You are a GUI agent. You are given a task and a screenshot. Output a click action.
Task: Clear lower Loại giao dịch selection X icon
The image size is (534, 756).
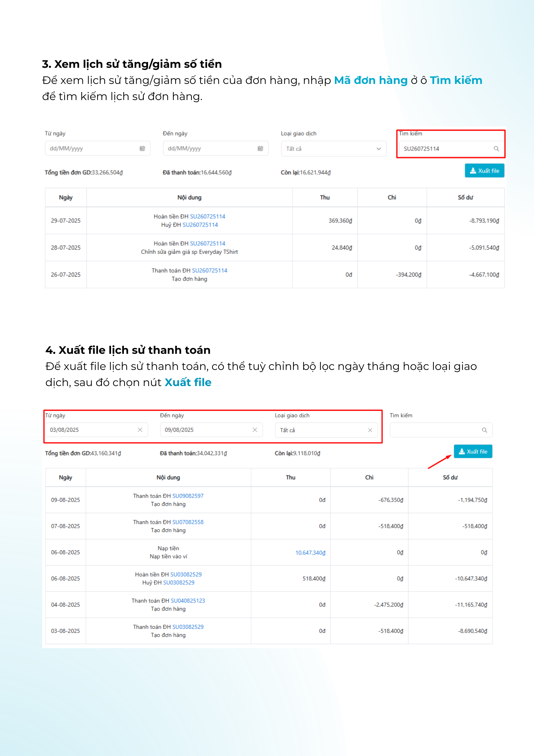point(370,430)
